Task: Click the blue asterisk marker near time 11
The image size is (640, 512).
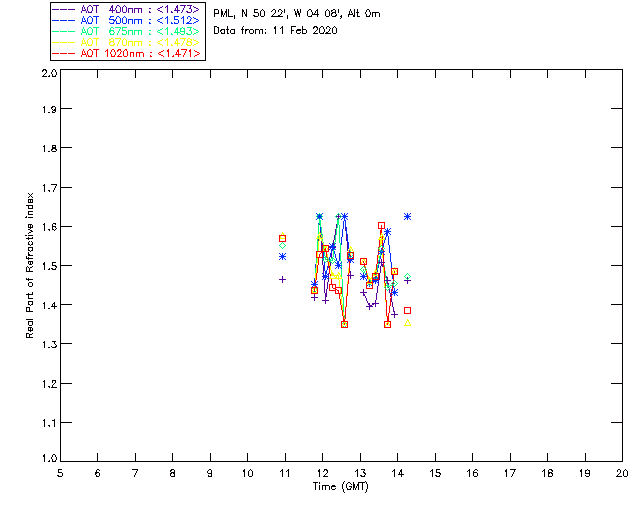Action: coord(282,256)
